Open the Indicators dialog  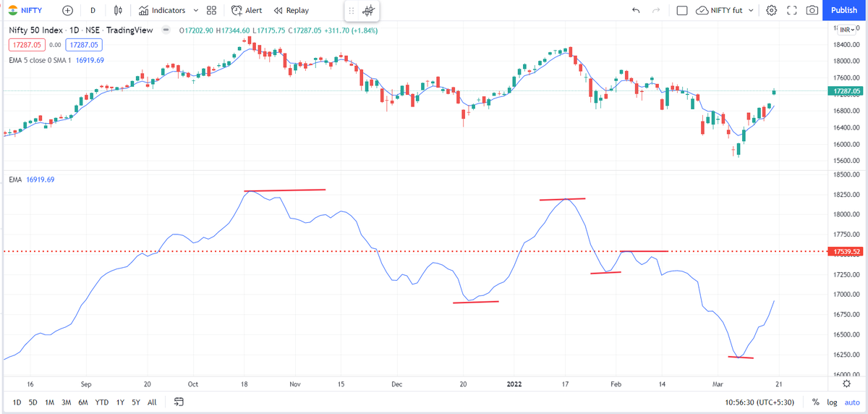[161, 10]
